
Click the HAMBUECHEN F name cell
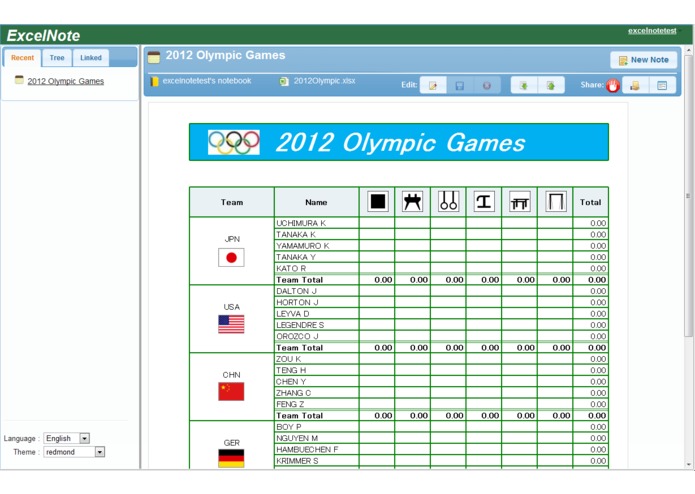316,449
